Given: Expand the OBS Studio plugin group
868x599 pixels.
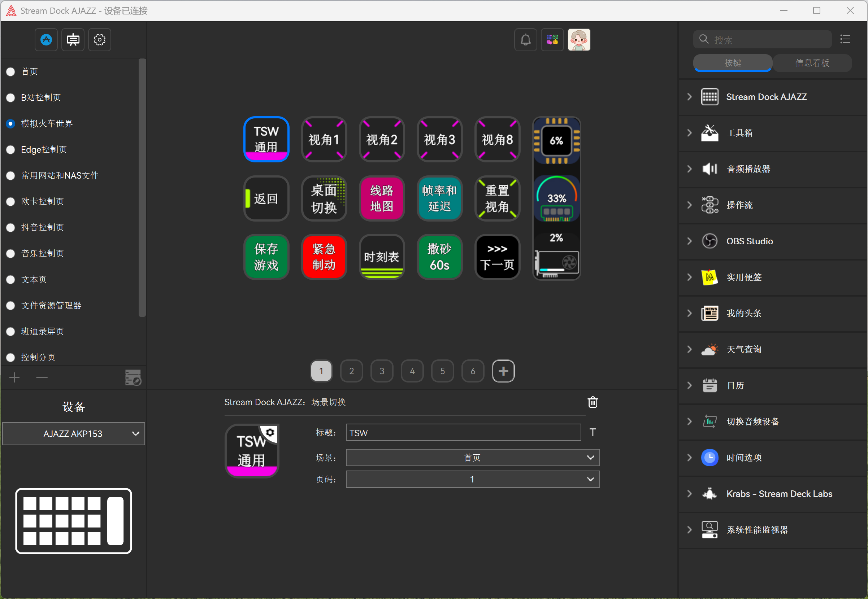Looking at the screenshot, I should pyautogui.click(x=689, y=241).
